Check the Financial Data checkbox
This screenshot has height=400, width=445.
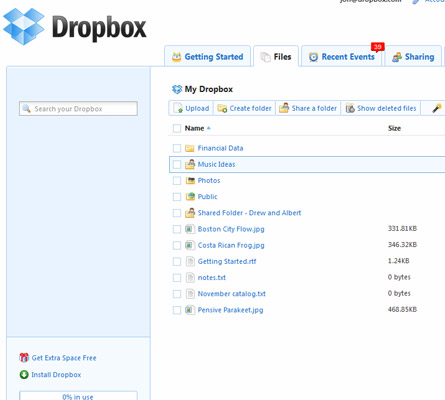[177, 148]
